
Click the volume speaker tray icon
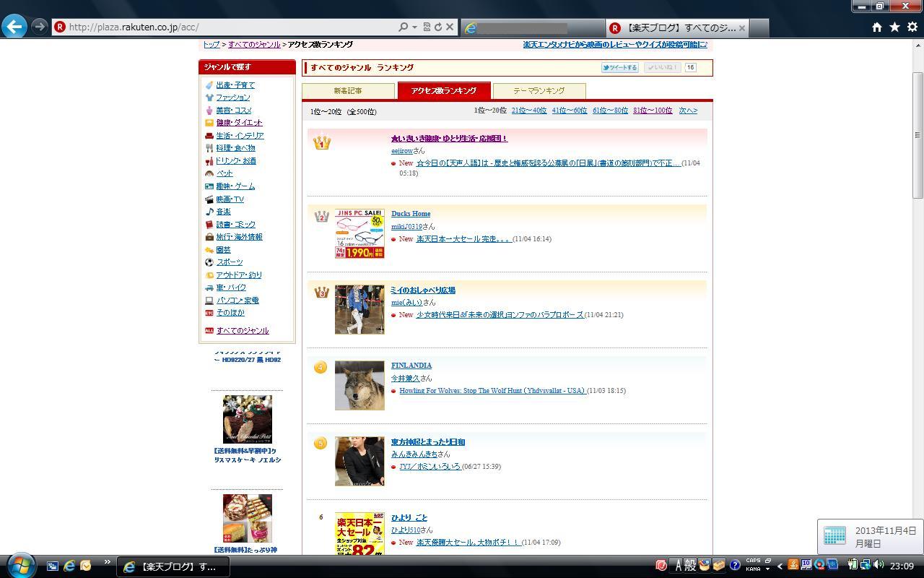point(879,565)
